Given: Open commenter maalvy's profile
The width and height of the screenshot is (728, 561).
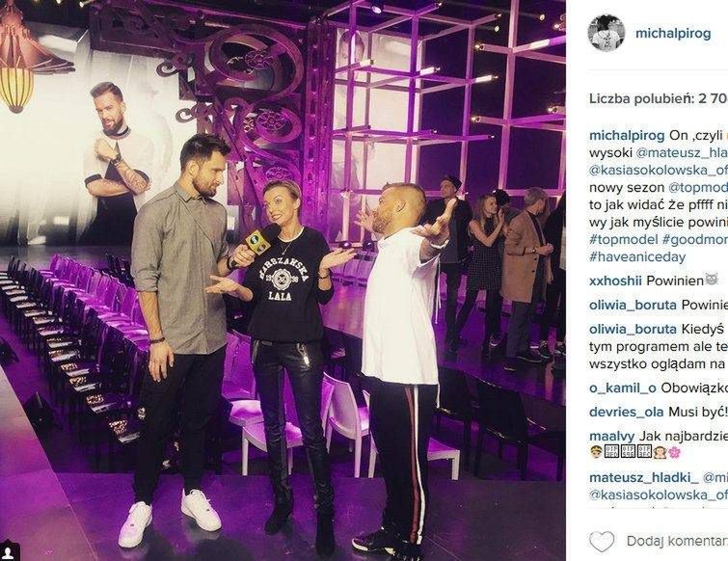Looking at the screenshot, I should pyautogui.click(x=612, y=437).
